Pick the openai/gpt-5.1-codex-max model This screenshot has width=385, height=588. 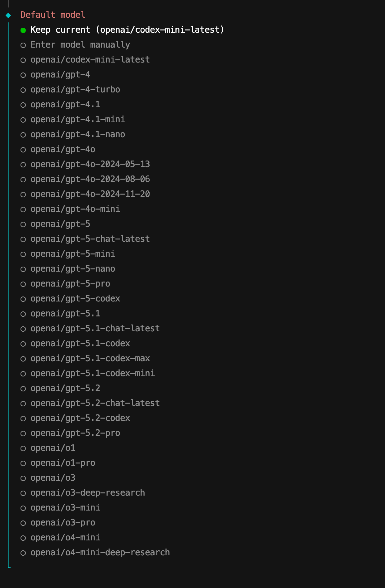point(90,358)
